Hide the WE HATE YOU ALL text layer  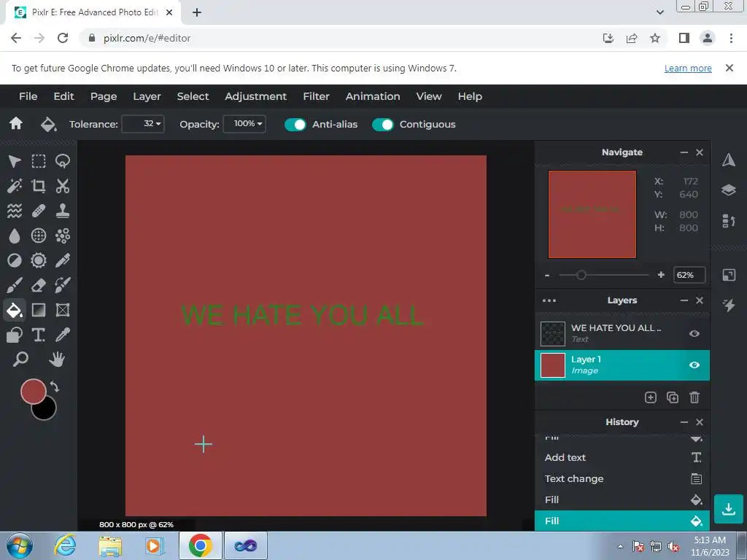pos(694,333)
